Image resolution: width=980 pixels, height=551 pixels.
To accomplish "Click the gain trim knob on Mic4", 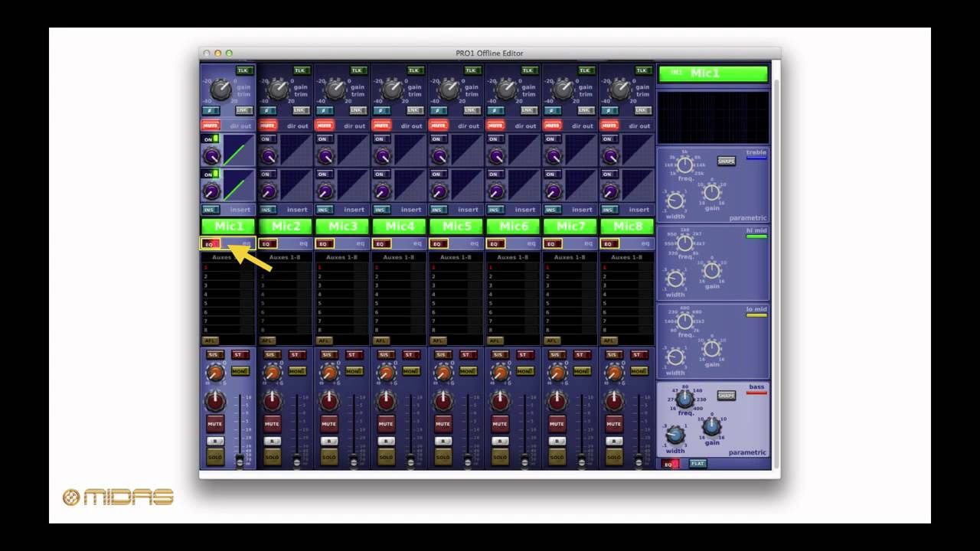I will click(x=391, y=90).
